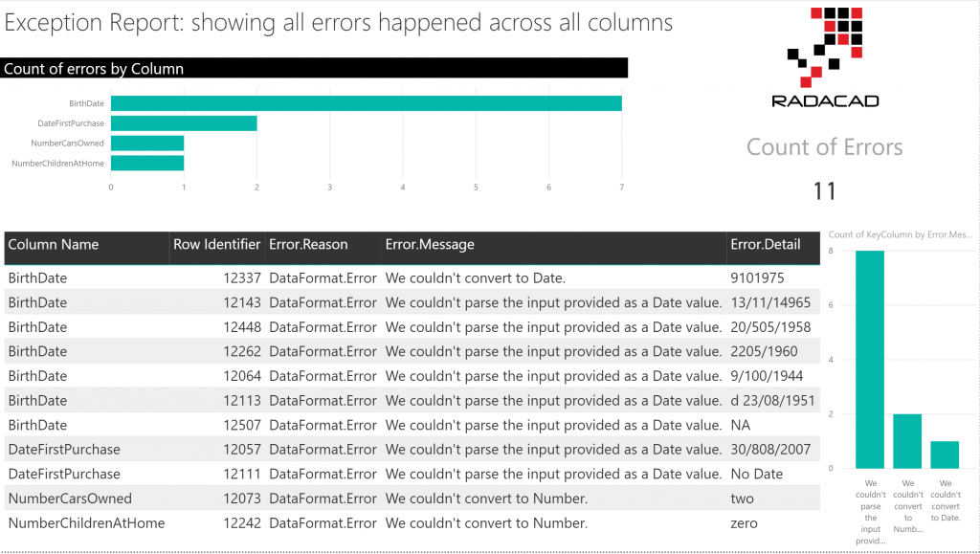Screen dimensions: 980x554
Task: Sort by the Error.Message column header
Action: [x=430, y=245]
